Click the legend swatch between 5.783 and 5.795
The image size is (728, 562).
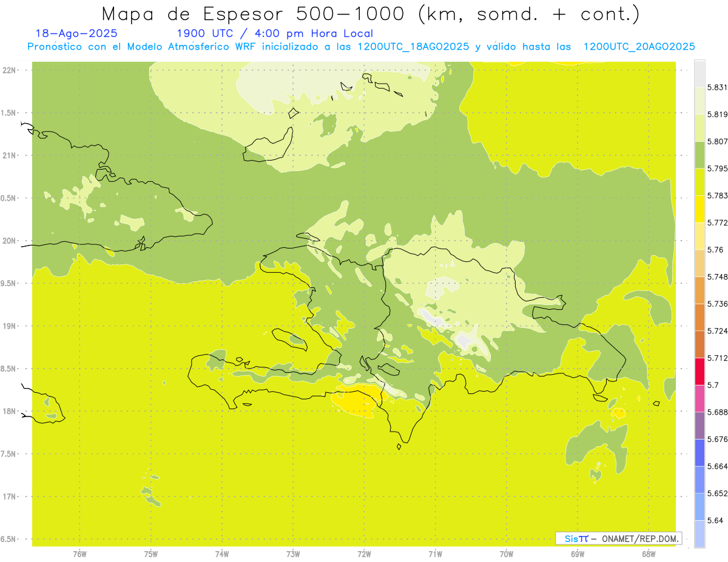click(699, 182)
